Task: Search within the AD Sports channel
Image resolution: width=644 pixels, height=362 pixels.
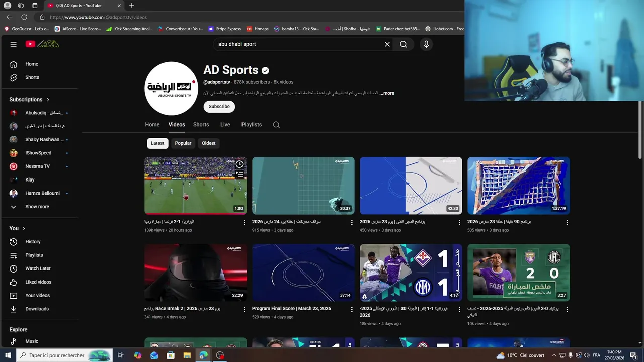Action: coord(276,125)
